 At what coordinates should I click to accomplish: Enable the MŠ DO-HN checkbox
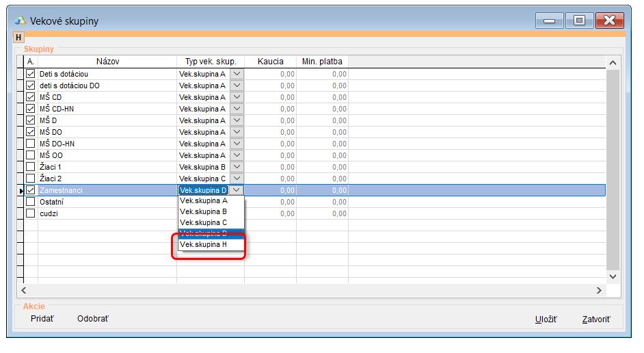pos(30,144)
